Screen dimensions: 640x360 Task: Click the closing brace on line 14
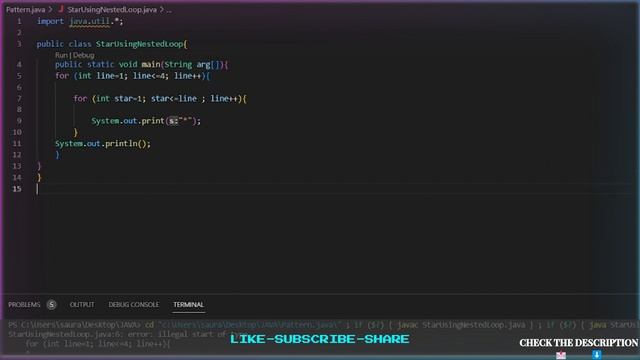click(39, 178)
